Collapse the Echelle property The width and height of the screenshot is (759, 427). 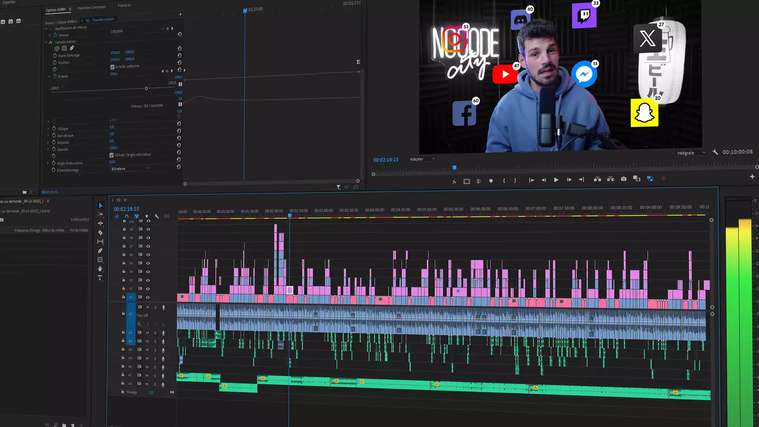point(49,76)
